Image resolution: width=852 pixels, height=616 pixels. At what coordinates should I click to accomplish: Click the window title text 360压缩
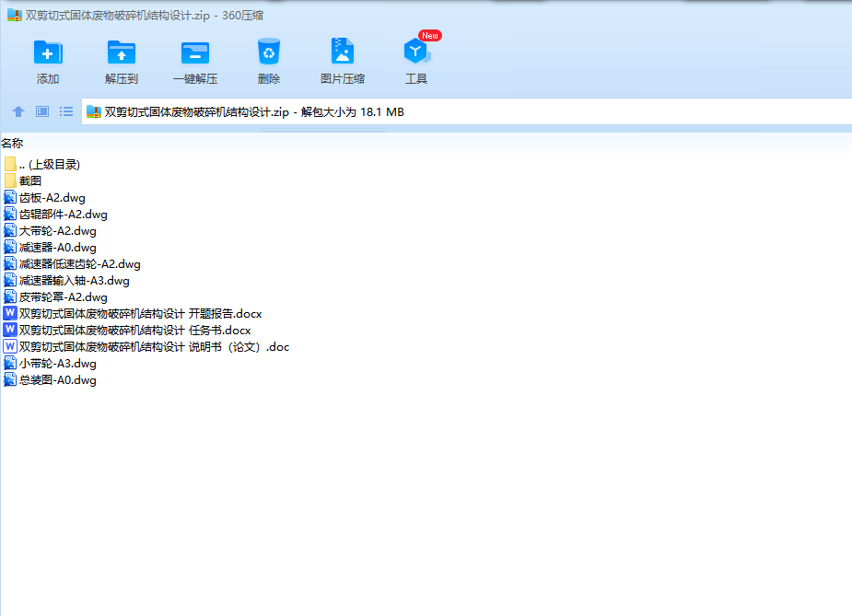242,16
